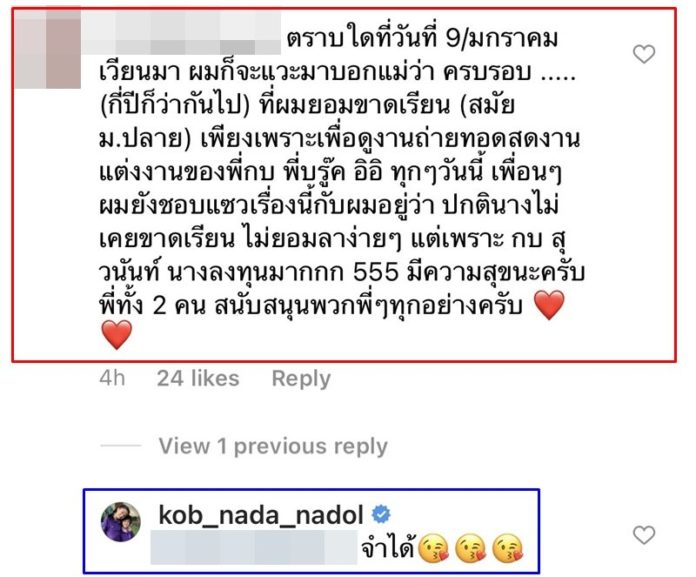Click the first kissing face emoji
The width and height of the screenshot is (696, 577).
[x=434, y=549]
